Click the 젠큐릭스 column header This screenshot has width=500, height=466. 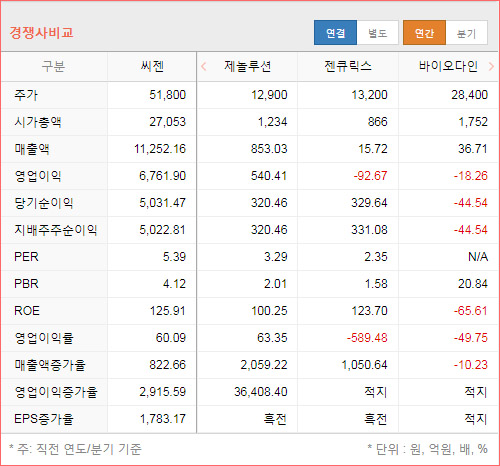[348, 66]
